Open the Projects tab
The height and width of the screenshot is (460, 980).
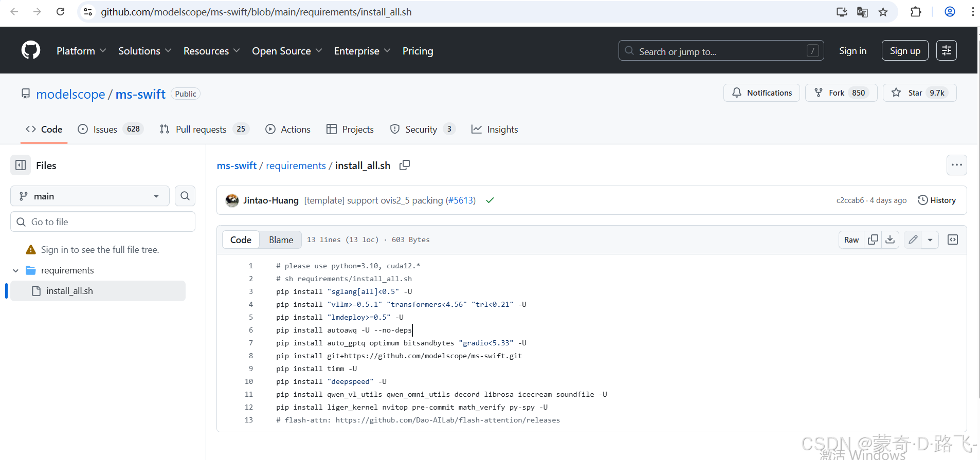coord(350,129)
